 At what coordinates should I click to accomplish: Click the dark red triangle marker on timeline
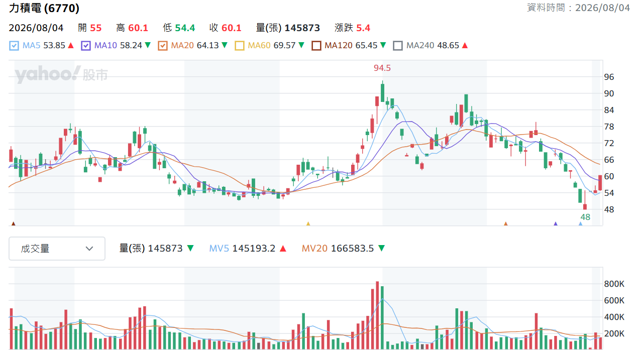(x=13, y=223)
